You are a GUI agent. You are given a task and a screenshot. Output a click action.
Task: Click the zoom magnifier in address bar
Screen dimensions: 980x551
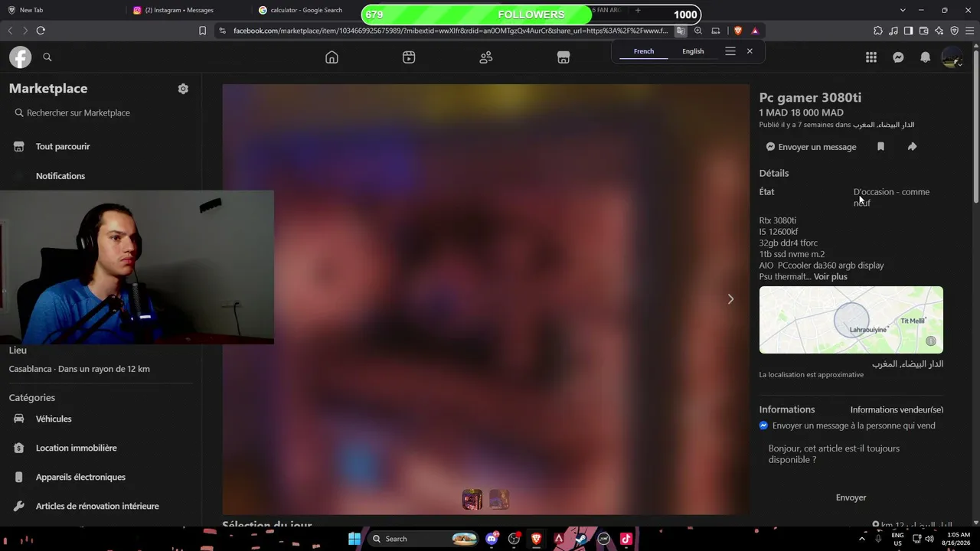pos(698,31)
